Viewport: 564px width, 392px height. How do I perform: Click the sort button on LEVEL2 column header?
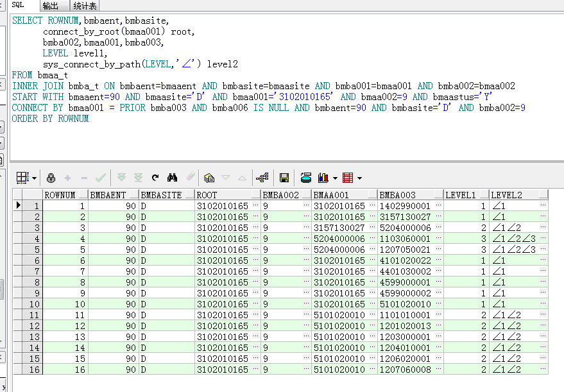(543, 194)
